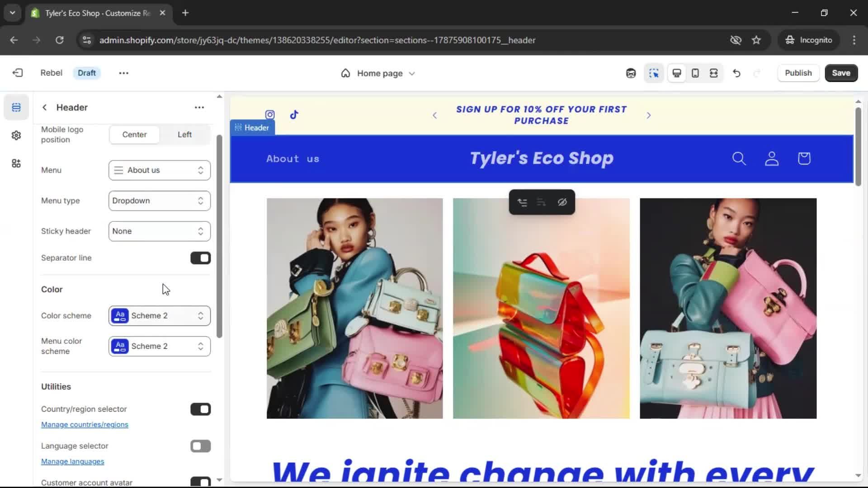This screenshot has height=488, width=868.
Task: Expand the Sticky header dropdown
Action: click(x=159, y=231)
